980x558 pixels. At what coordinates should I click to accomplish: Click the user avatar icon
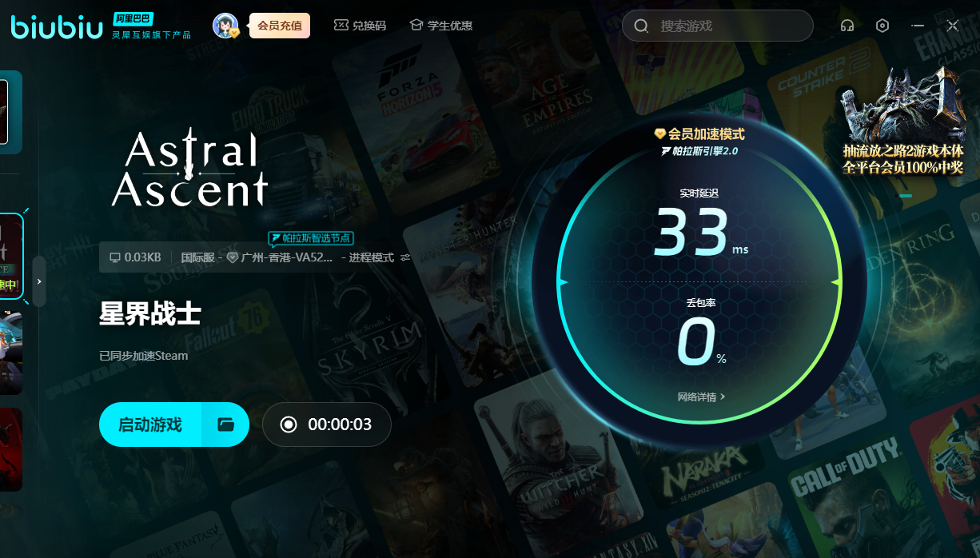click(x=225, y=26)
